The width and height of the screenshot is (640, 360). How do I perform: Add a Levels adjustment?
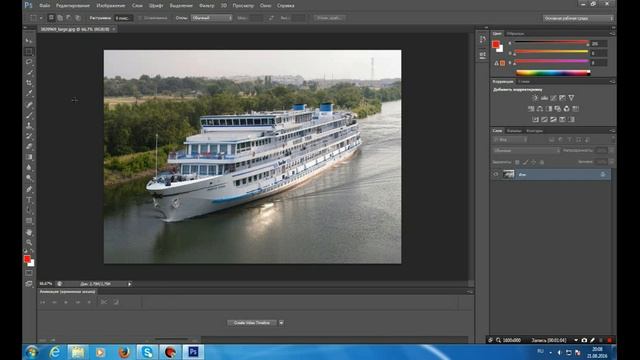pyautogui.click(x=544, y=98)
